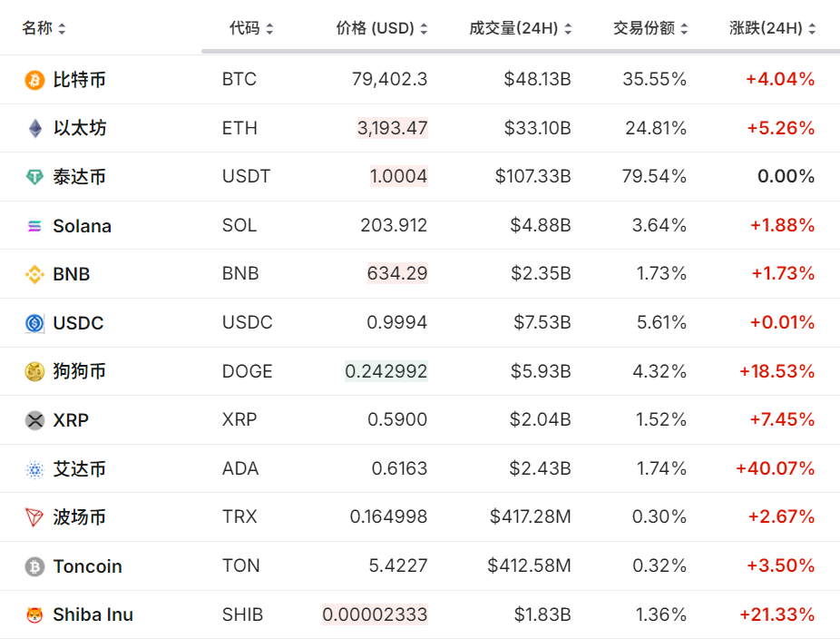Click the sort arrows beside 名称
The image size is (840, 639).
click(x=62, y=28)
